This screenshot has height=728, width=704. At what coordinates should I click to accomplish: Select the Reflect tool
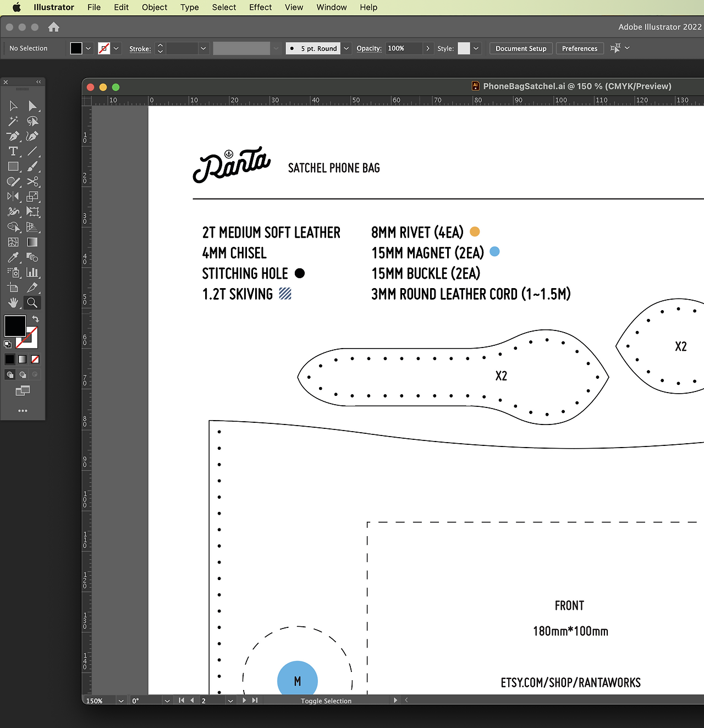(x=14, y=197)
